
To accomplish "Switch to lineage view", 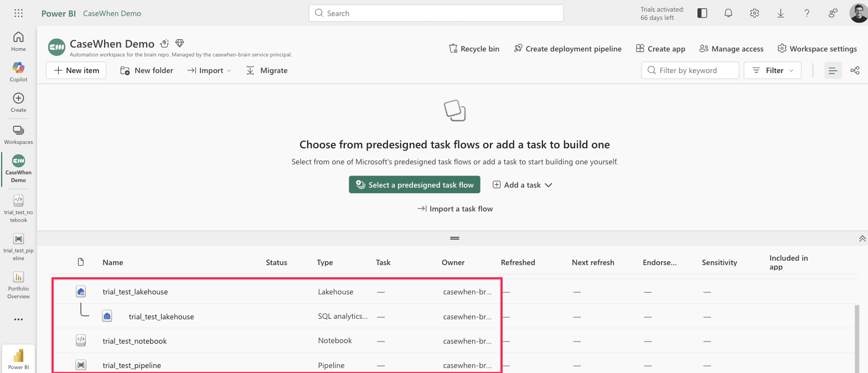I will 855,70.
